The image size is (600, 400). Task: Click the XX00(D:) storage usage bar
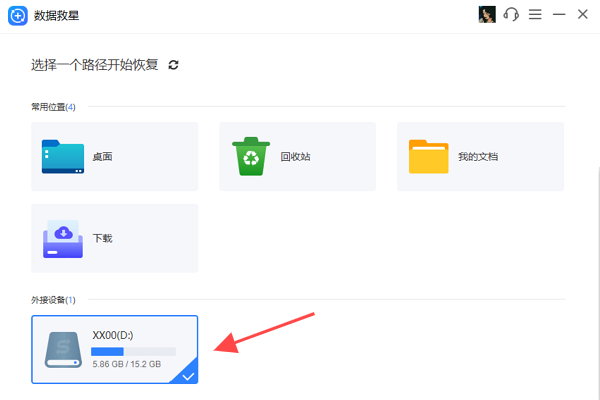tap(132, 352)
